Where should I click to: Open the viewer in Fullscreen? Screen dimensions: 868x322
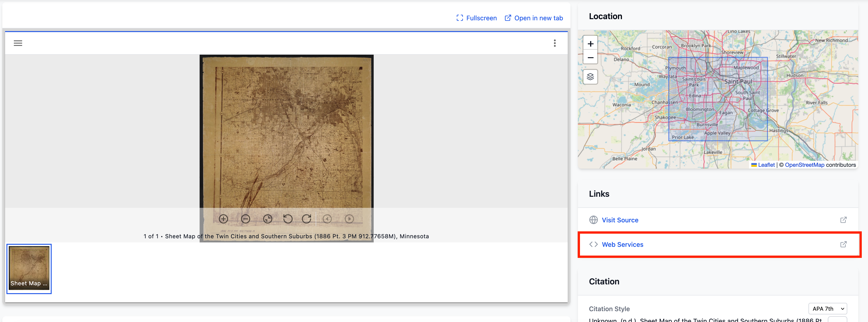point(476,18)
